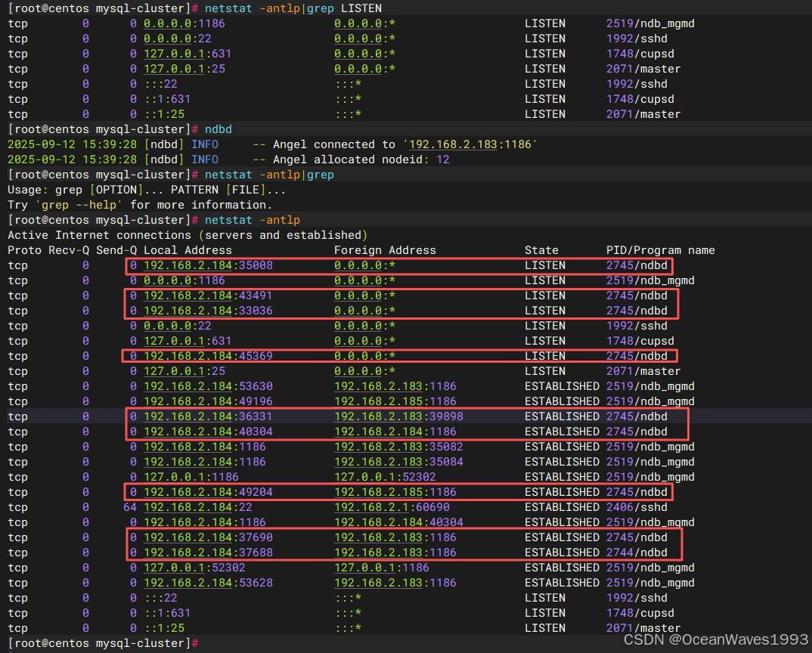Image resolution: width=812 pixels, height=653 pixels.
Task: Click local address 192.168.2.184:53628
Action: [208, 583]
